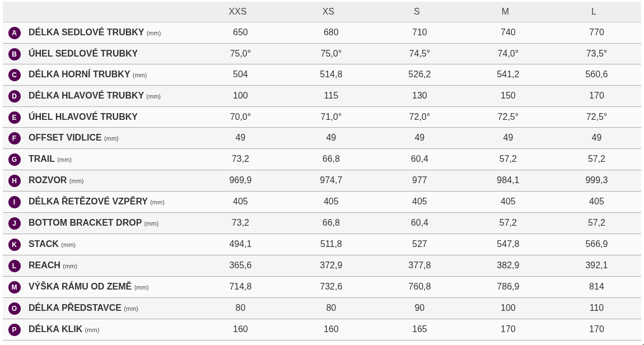
Task: Click the P badge beside Délka klik
Action: point(15,330)
